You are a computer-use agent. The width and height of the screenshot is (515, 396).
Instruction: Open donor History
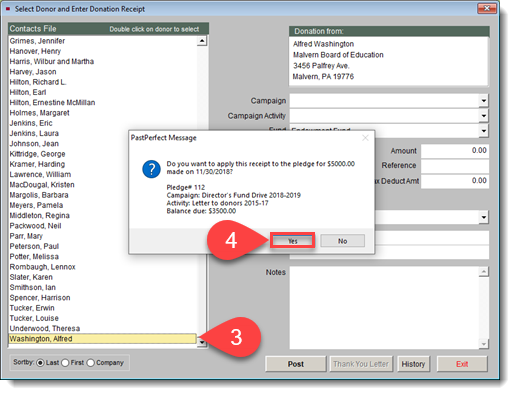point(413,364)
